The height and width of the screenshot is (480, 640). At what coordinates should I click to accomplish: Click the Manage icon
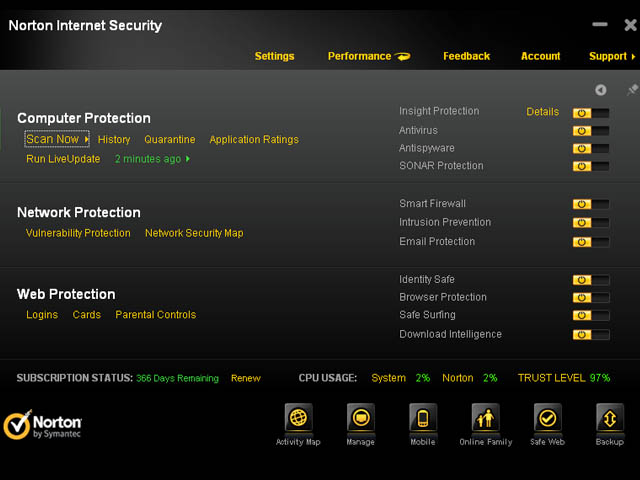361,418
